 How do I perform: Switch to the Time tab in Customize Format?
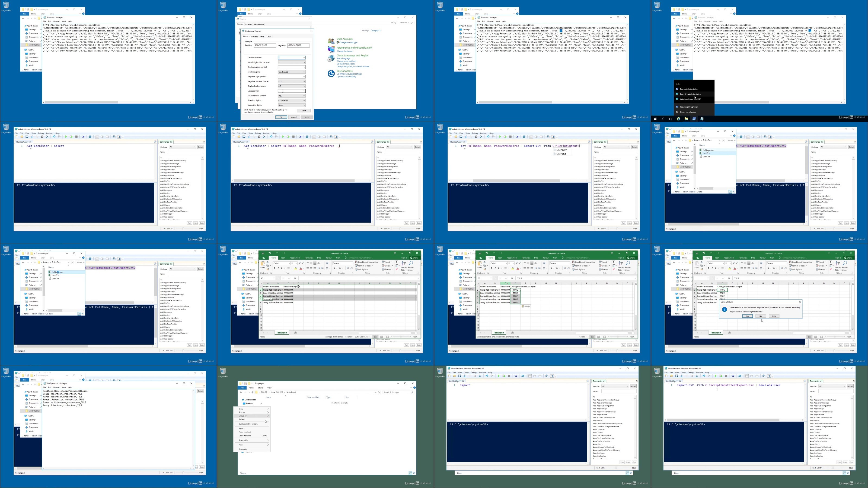(262, 36)
